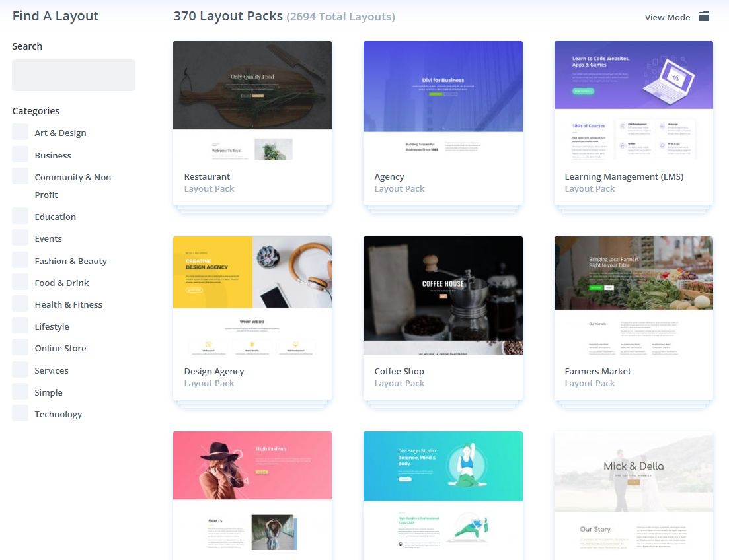Check the Fashion & Beauty checkbox
729x560 pixels.
click(20, 260)
